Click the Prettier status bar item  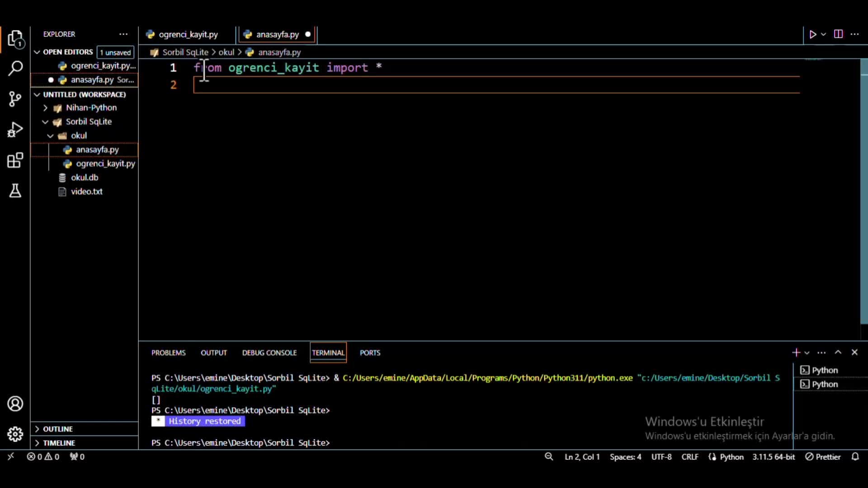point(823,457)
